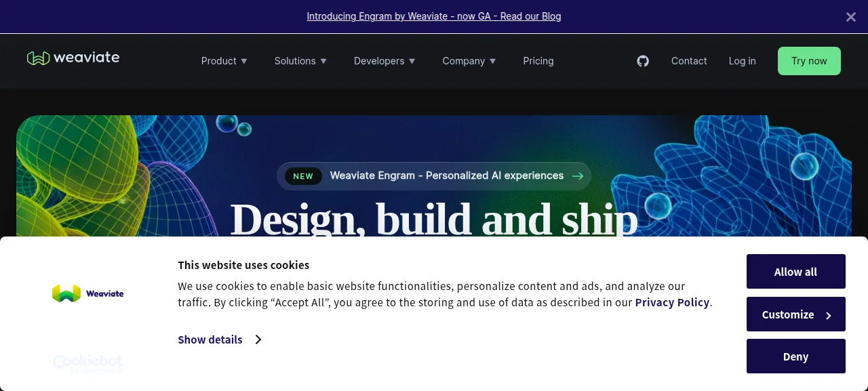Image resolution: width=868 pixels, height=391 pixels.
Task: Open the Introducing Engram blog announcement link
Action: [x=434, y=16]
